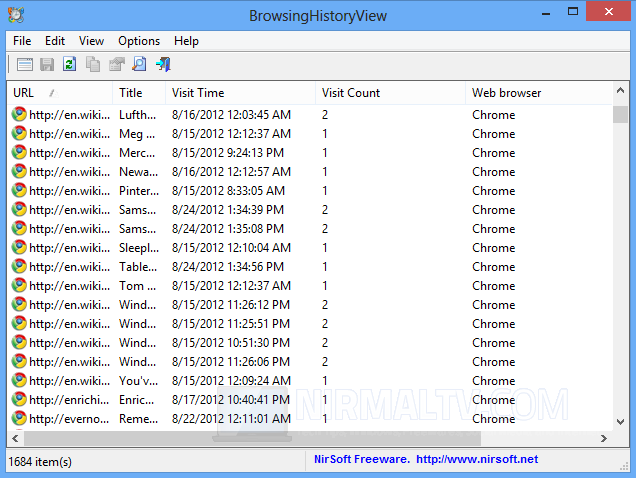Image resolution: width=636 pixels, height=478 pixels.
Task: Click the vertical scrollbar up arrow
Action: (620, 90)
